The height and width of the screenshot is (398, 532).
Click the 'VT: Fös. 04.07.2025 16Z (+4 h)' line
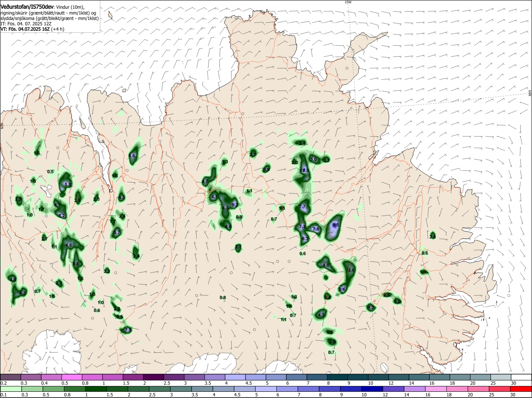point(32,29)
